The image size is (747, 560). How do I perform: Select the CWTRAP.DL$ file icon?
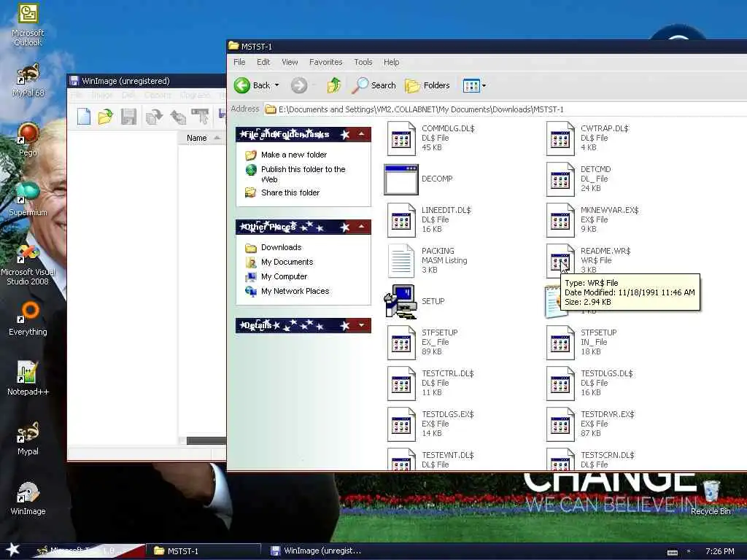click(x=560, y=138)
